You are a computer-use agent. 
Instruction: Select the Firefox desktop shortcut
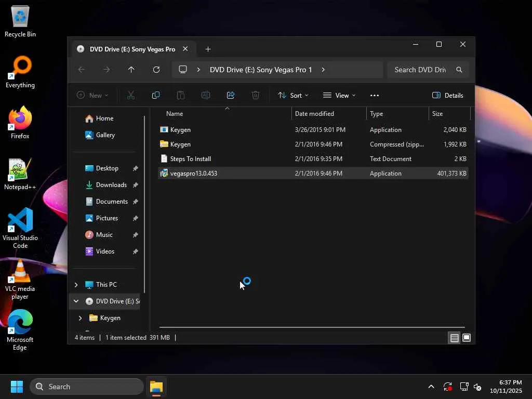tap(20, 123)
